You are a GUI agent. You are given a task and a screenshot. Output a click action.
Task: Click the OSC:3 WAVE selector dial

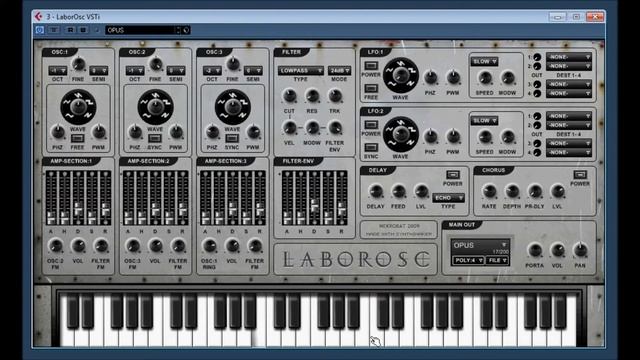[x=232, y=107]
